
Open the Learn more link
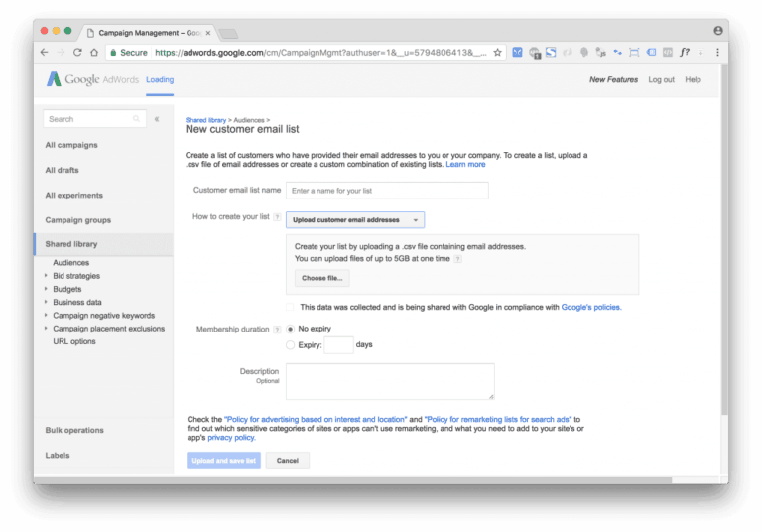[x=465, y=165]
